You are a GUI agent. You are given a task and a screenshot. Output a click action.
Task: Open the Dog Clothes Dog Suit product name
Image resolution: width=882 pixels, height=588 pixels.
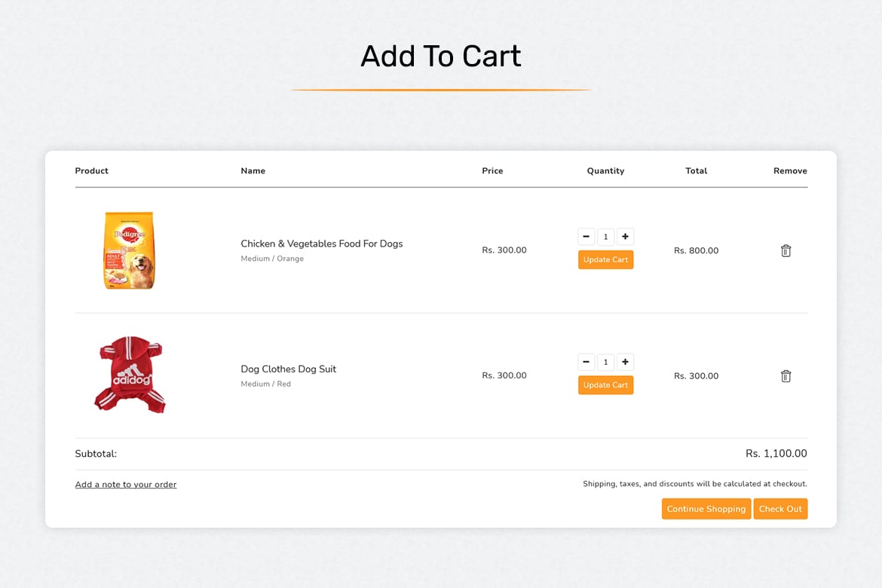tap(289, 369)
